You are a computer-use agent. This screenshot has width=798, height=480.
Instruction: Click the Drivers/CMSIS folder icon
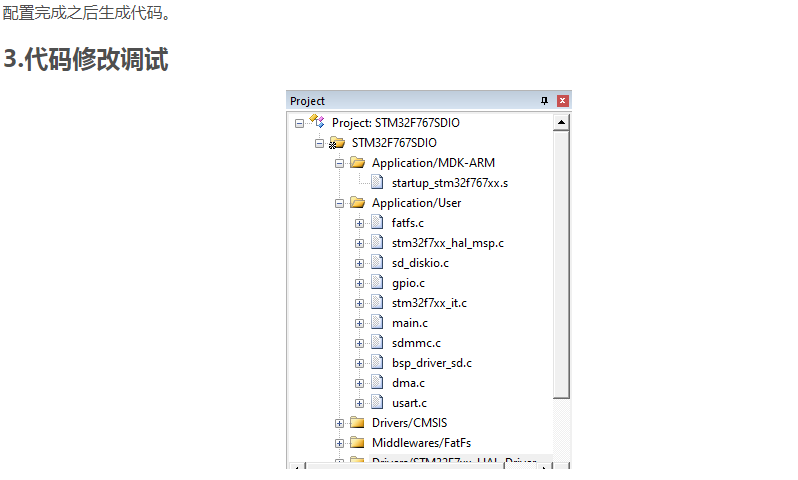click(357, 422)
